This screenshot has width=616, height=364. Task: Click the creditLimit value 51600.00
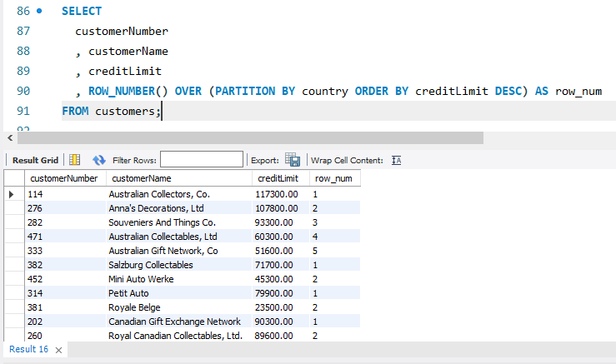[x=281, y=251]
